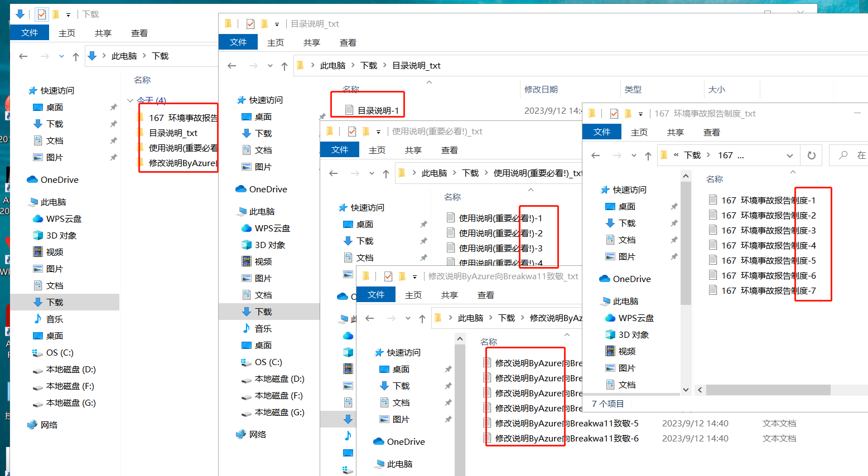Click Properties icon in 167 环境事故报告制度_txt title bar
Viewport: 868px width, 476px height.
tap(614, 113)
